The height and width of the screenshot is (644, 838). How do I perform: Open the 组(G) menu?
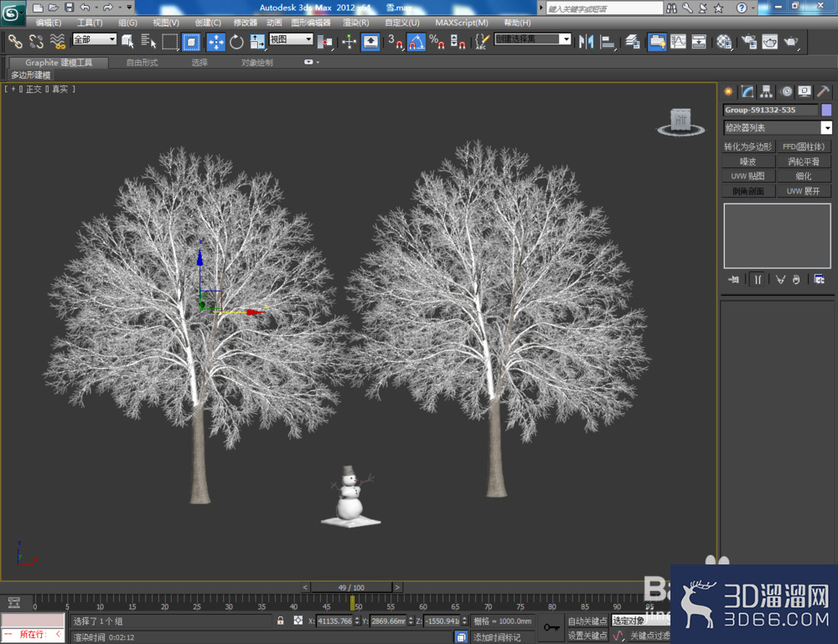(x=127, y=23)
